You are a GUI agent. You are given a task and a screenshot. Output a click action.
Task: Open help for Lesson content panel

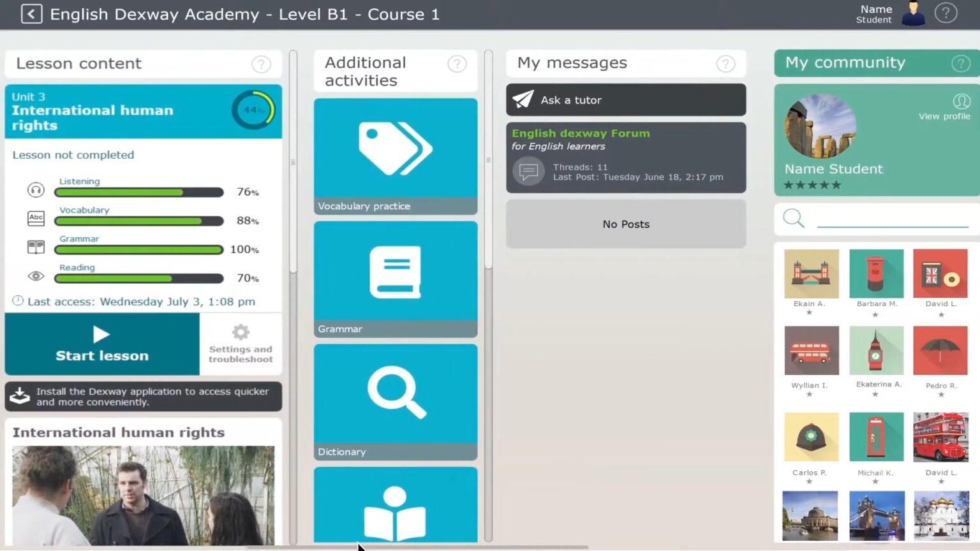tap(261, 64)
